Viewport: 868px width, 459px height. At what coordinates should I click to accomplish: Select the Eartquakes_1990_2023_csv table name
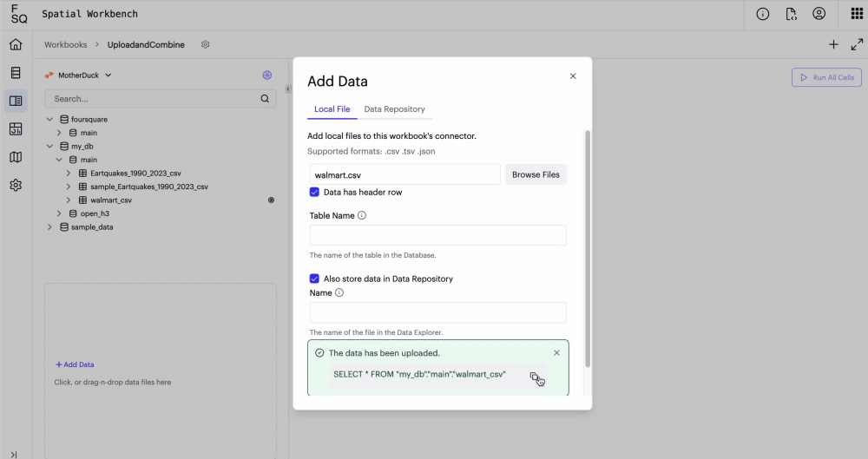point(135,174)
